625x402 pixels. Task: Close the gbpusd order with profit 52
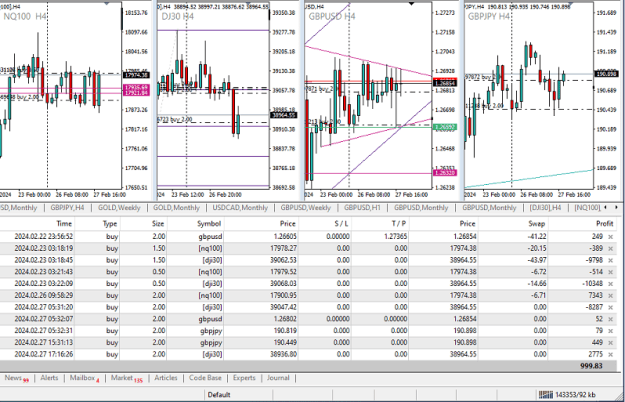tap(610, 319)
